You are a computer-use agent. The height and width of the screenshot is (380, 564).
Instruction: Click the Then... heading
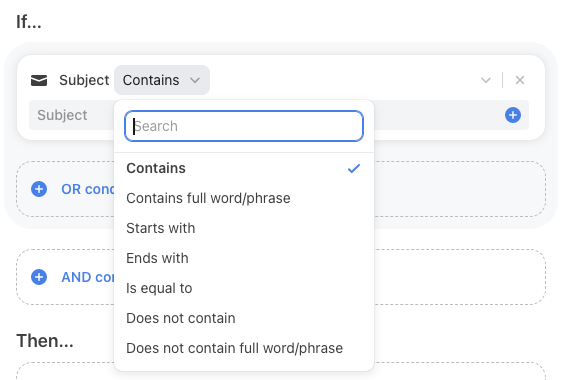[x=45, y=340]
